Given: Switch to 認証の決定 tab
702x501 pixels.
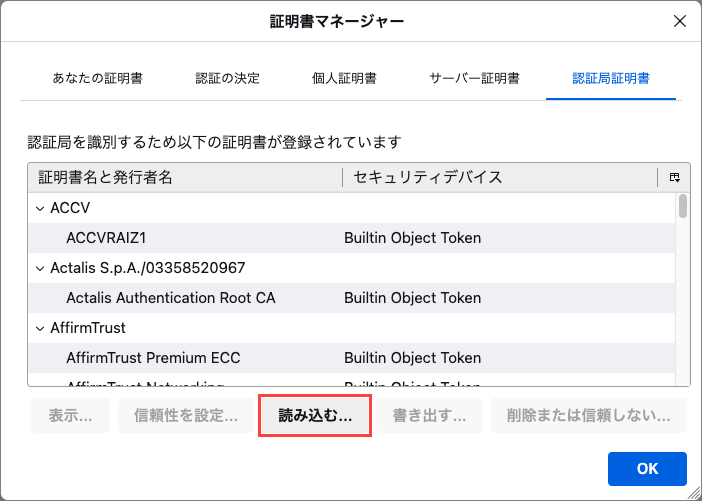Looking at the screenshot, I should click(227, 78).
